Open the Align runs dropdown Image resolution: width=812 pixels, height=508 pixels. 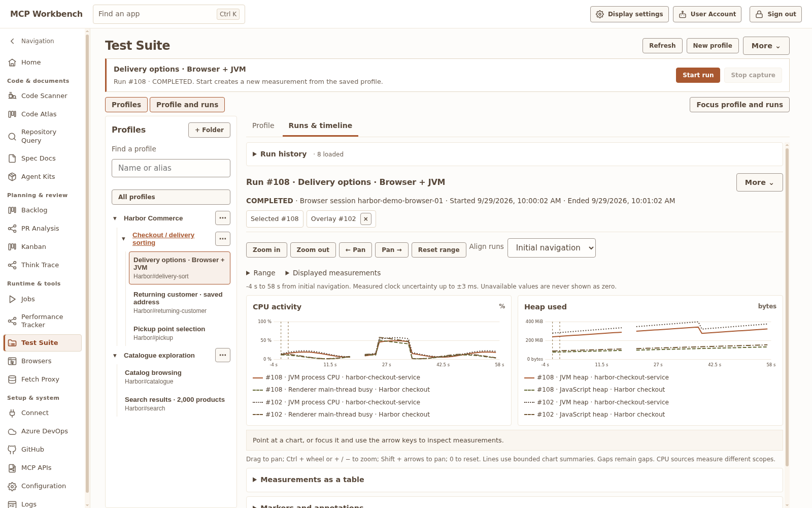[x=552, y=248]
